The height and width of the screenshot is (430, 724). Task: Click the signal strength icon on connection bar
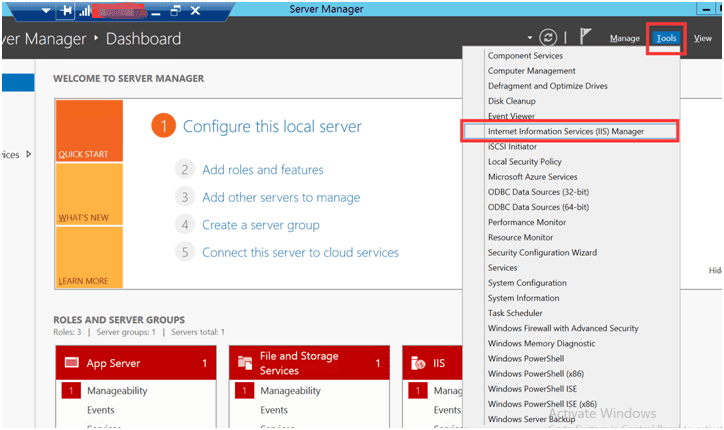point(86,12)
